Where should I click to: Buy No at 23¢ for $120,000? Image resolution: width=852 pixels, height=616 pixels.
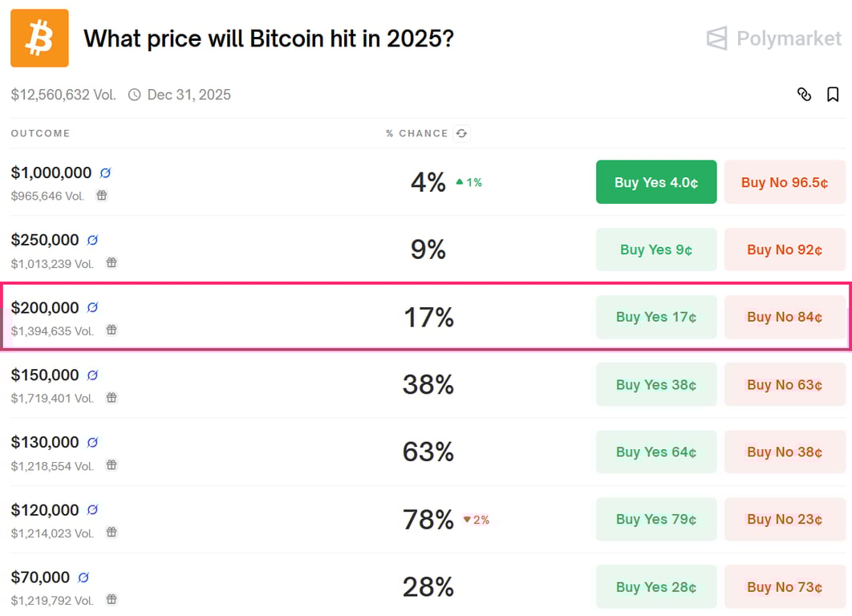(x=785, y=519)
